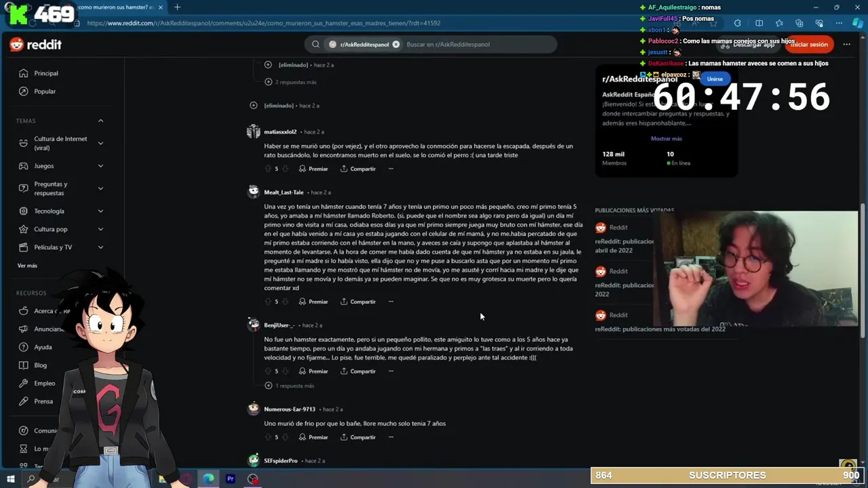The height and width of the screenshot is (488, 868).
Task: Downvote matiasxxdol2's comment
Action: click(x=285, y=169)
